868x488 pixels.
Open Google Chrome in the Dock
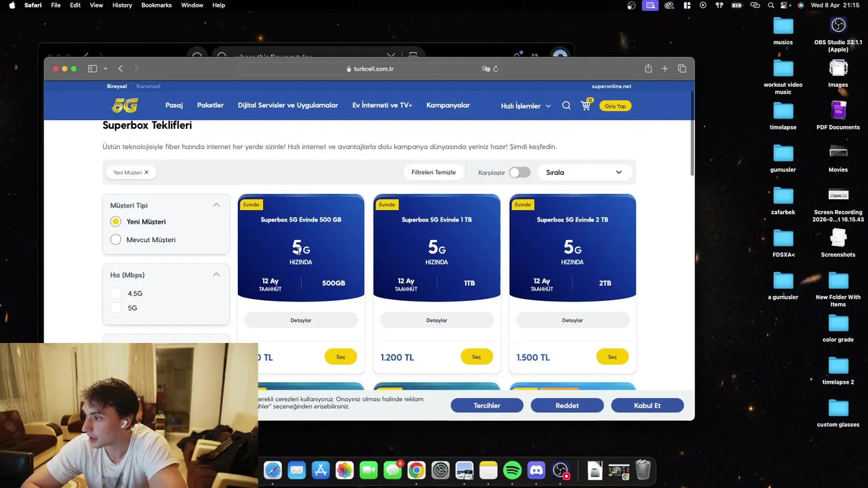click(416, 470)
